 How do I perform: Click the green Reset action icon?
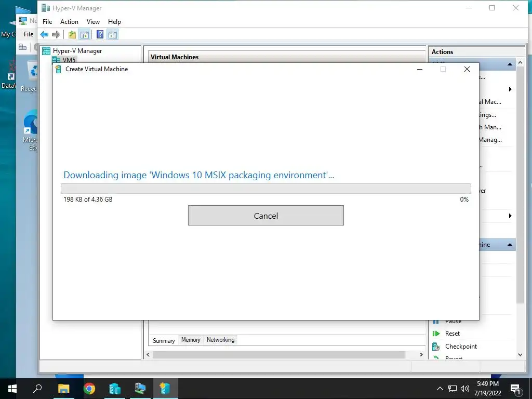[436, 334]
